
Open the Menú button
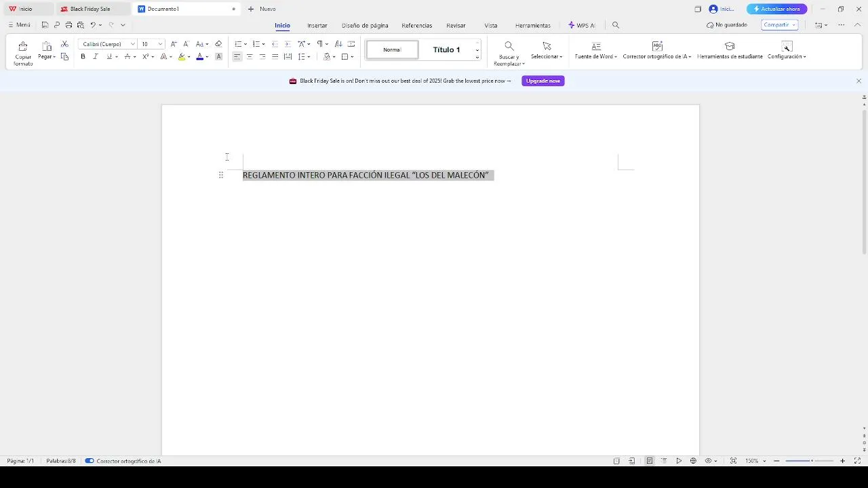pos(19,25)
